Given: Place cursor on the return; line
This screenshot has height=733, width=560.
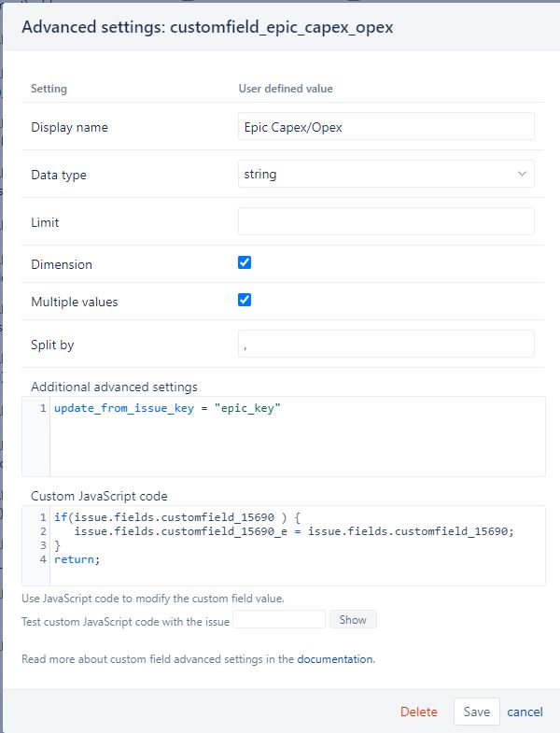Looking at the screenshot, I should 77,559.
